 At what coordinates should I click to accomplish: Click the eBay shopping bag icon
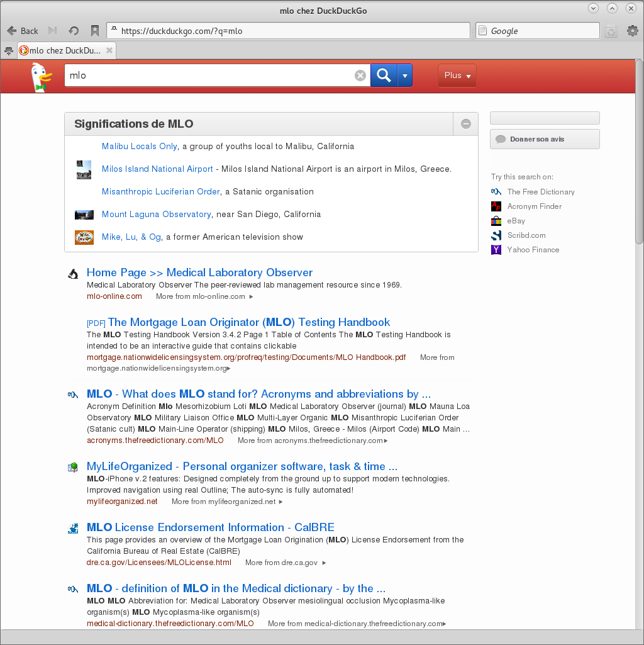click(x=496, y=221)
